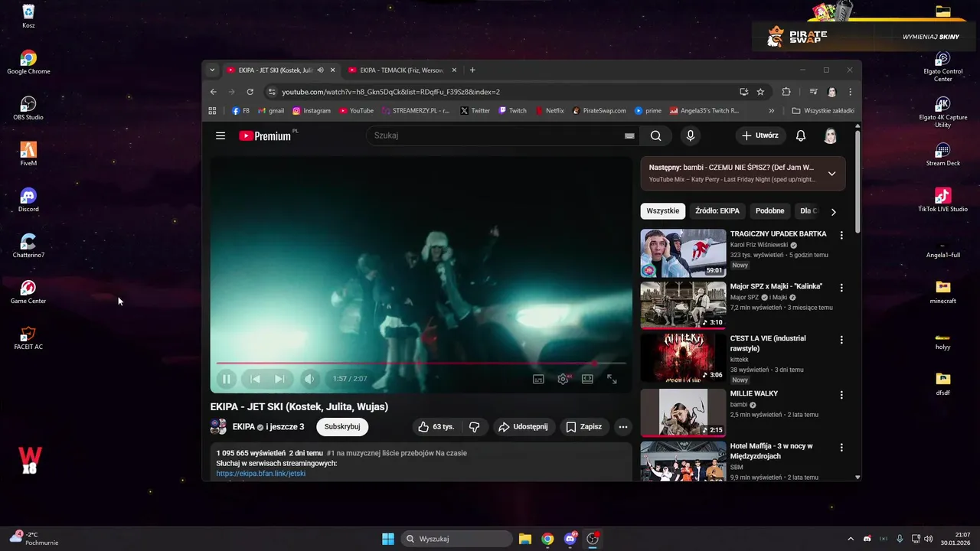Open MILLIE WALKY video thumbnail

point(683,412)
